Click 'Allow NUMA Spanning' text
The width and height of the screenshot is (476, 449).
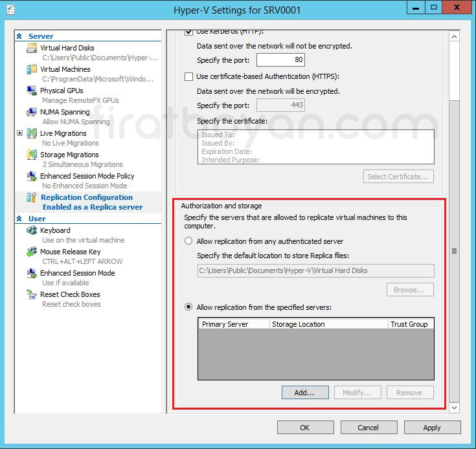[76, 122]
